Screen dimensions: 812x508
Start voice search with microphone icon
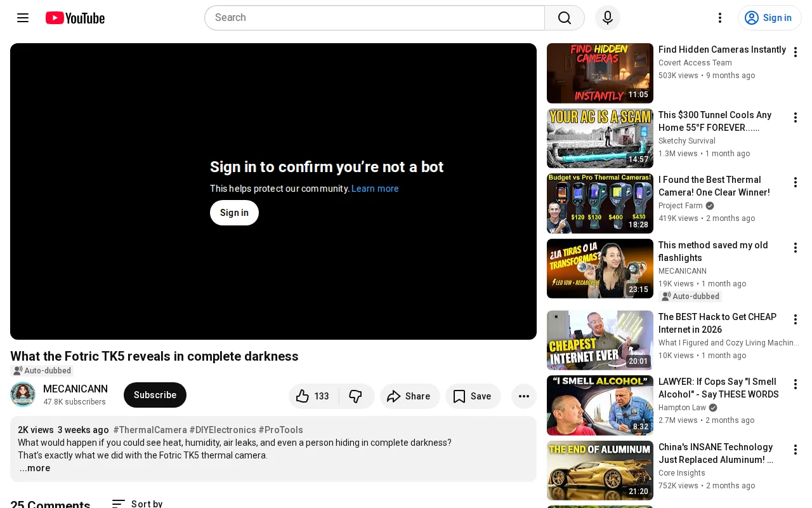tap(608, 18)
